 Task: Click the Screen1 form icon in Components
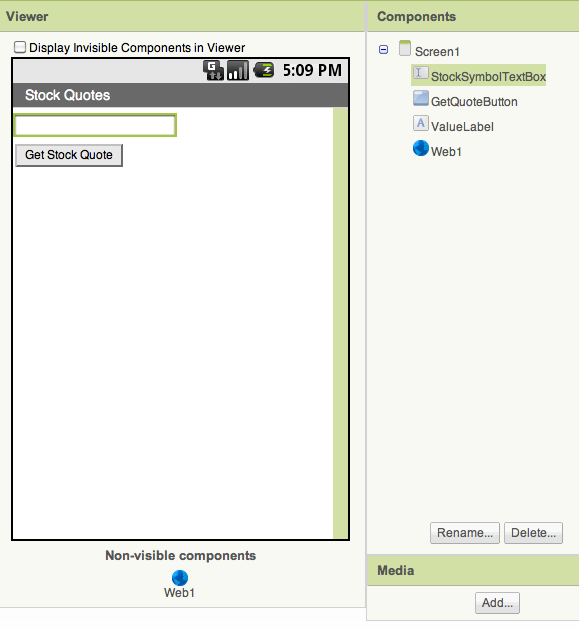[405, 48]
